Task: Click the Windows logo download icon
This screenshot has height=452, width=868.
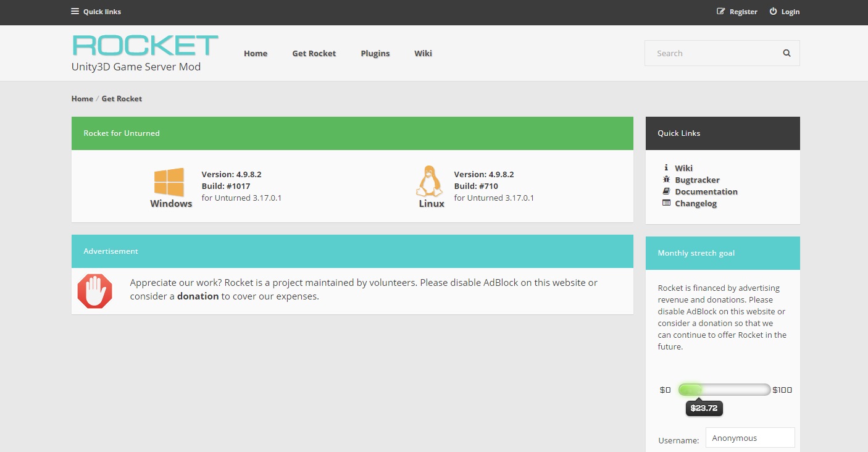Action: coord(169,182)
